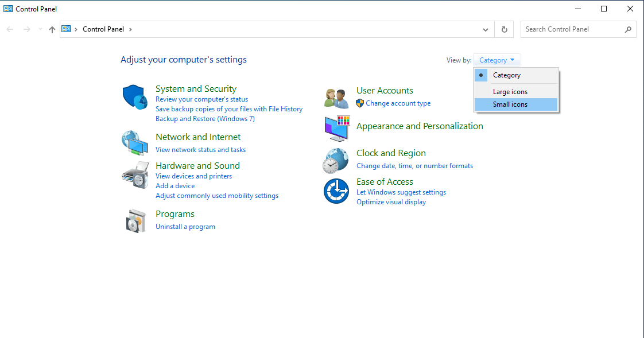Viewport: 644px width, 338px height.
Task: Open the Network and Internet heading
Action: [198, 137]
